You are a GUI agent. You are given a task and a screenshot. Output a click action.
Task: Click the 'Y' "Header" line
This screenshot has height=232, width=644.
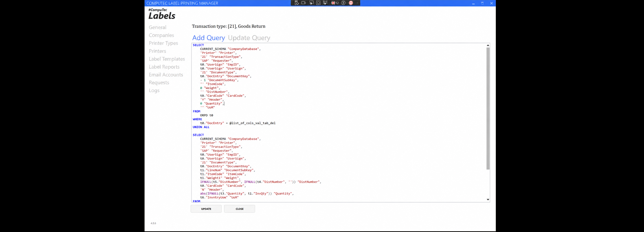click(x=212, y=100)
